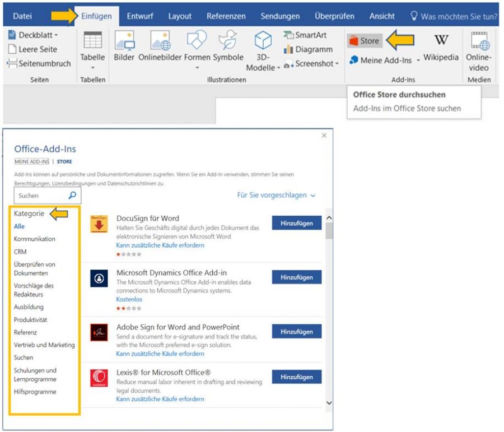The width and height of the screenshot is (504, 432).
Task: Add Lexis for Microsoft Office
Action: click(x=297, y=377)
